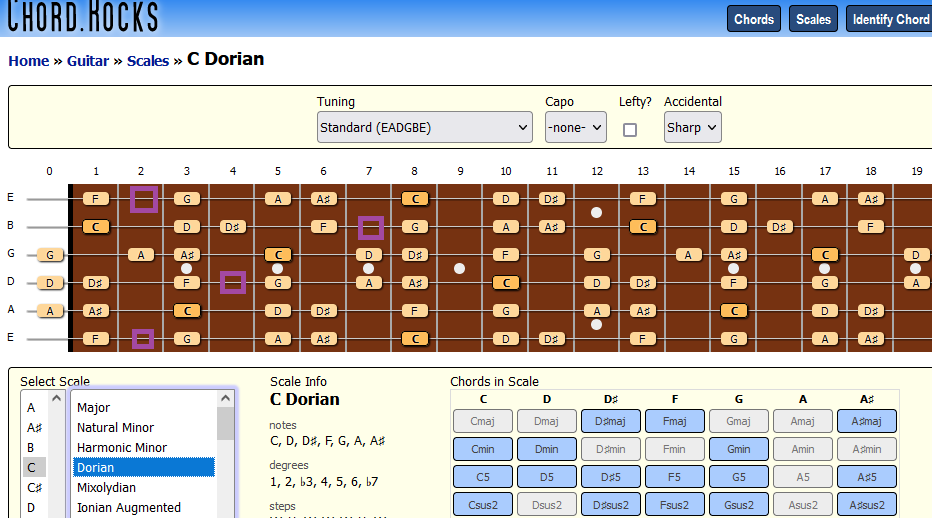Click root C on B string fret 1
The image size is (932, 518).
(x=96, y=227)
